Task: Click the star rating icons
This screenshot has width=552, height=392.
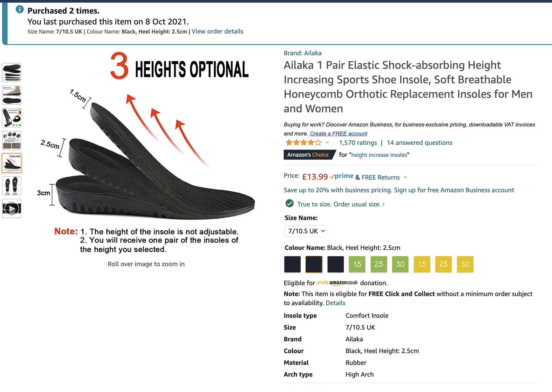Action: [x=303, y=143]
